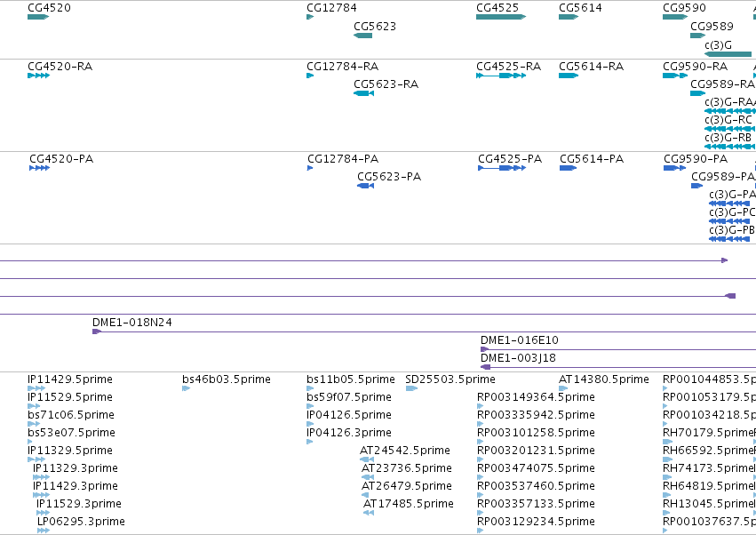Select the CG4525 gene bar
756x535 pixels.
(501, 17)
